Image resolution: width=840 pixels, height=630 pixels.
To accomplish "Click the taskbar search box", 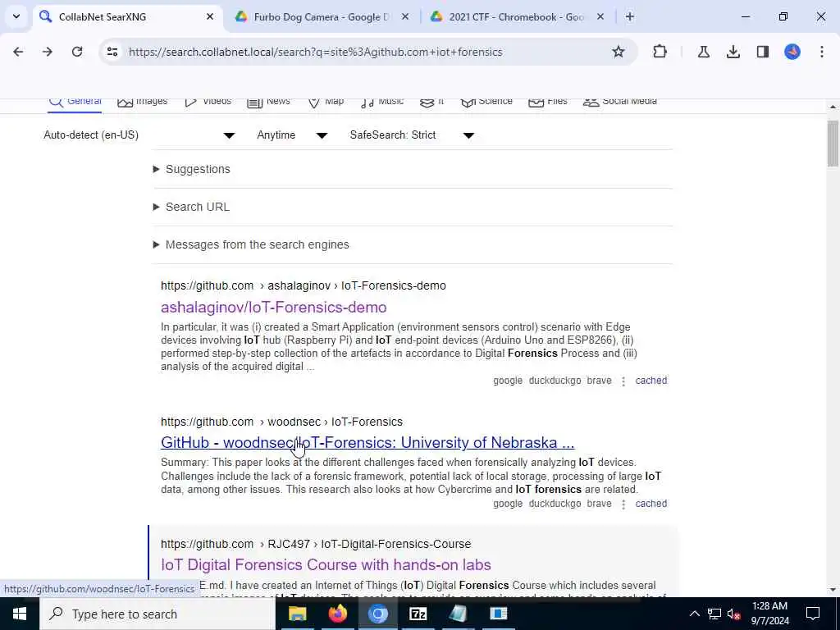I will click(157, 614).
